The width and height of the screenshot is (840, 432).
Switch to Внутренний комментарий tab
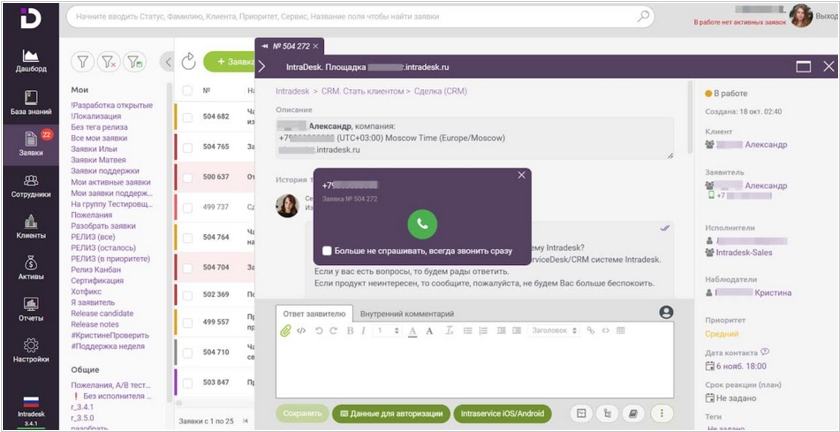[406, 313]
